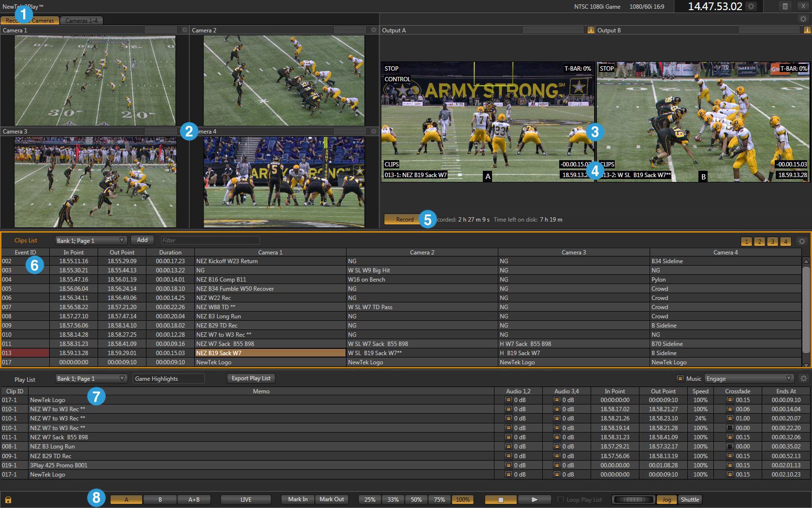Select output A control mode
Screen dimensions: 812x508
[127, 500]
